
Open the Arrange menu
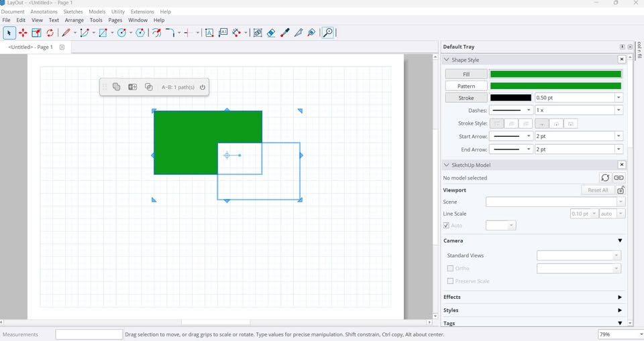(x=74, y=20)
